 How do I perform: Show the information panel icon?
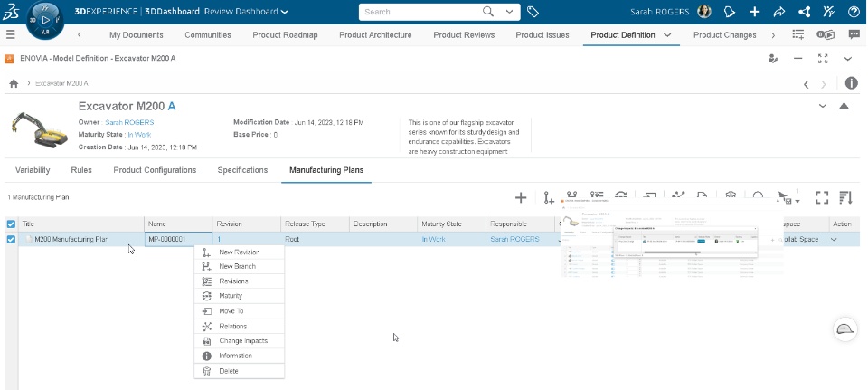[851, 83]
